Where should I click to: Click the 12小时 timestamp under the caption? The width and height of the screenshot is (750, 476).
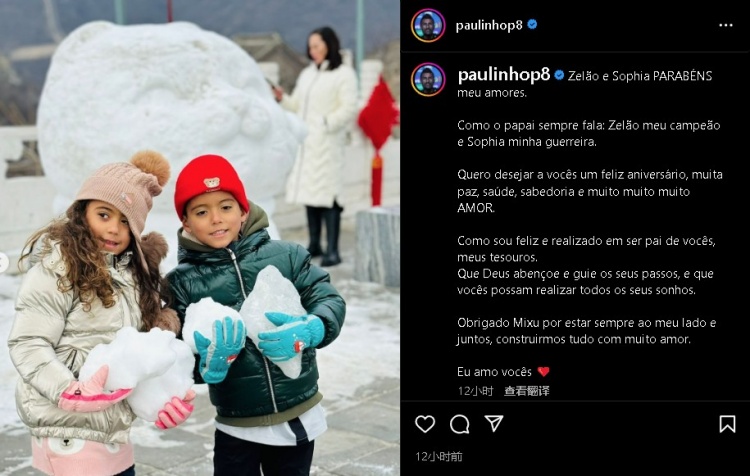(475, 391)
